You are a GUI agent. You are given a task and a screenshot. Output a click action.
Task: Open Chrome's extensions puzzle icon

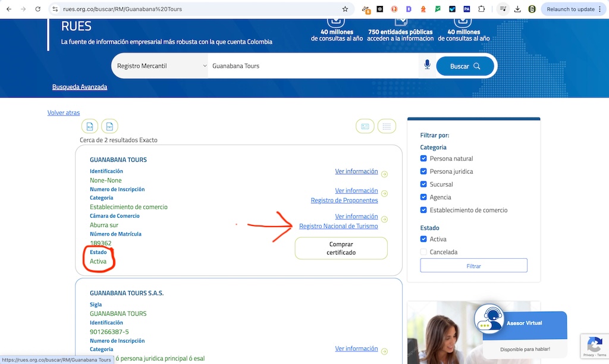[482, 9]
